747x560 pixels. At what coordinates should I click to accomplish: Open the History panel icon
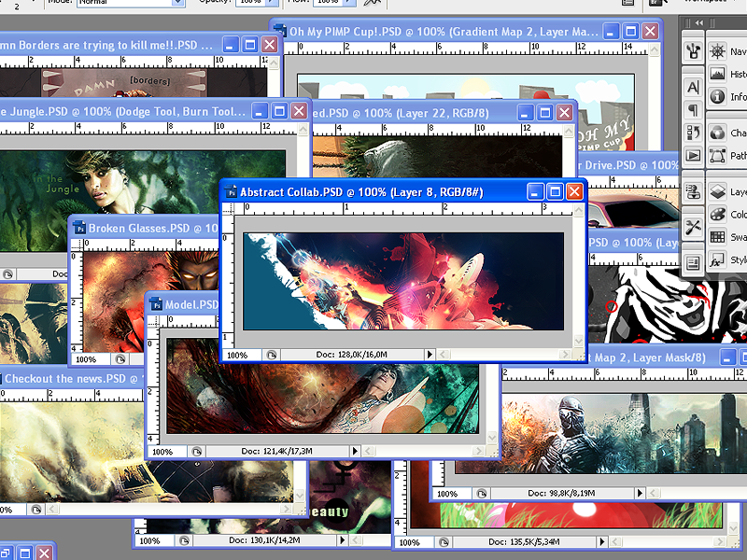(693, 133)
